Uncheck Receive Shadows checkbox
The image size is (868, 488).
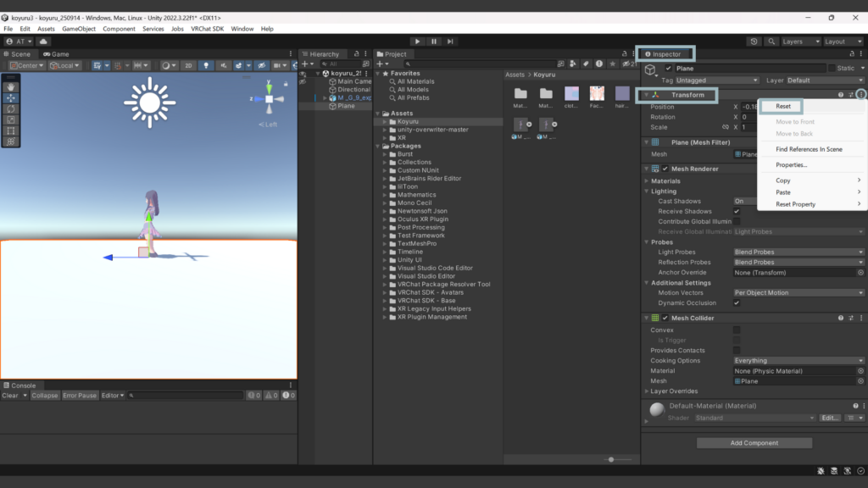pos(737,211)
